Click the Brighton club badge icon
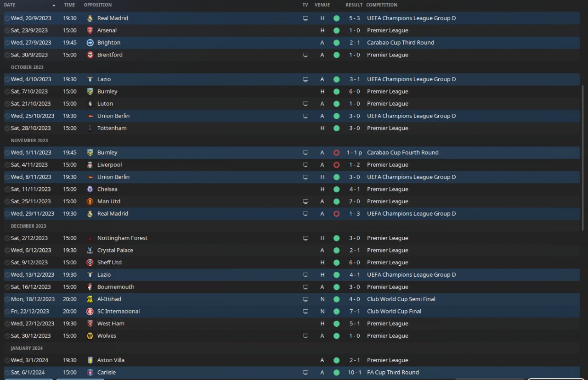 [x=90, y=43]
